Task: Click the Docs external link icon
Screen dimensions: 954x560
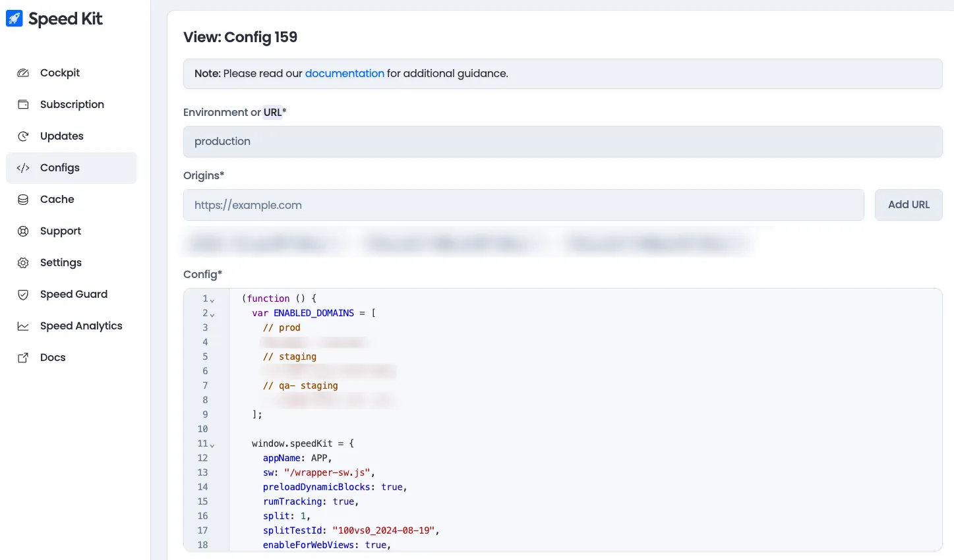Action: 23,357
